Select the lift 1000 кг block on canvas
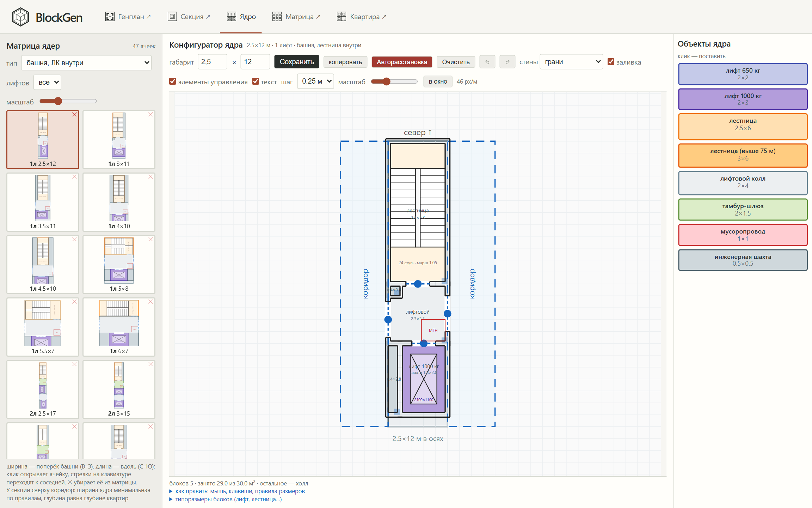 click(424, 379)
